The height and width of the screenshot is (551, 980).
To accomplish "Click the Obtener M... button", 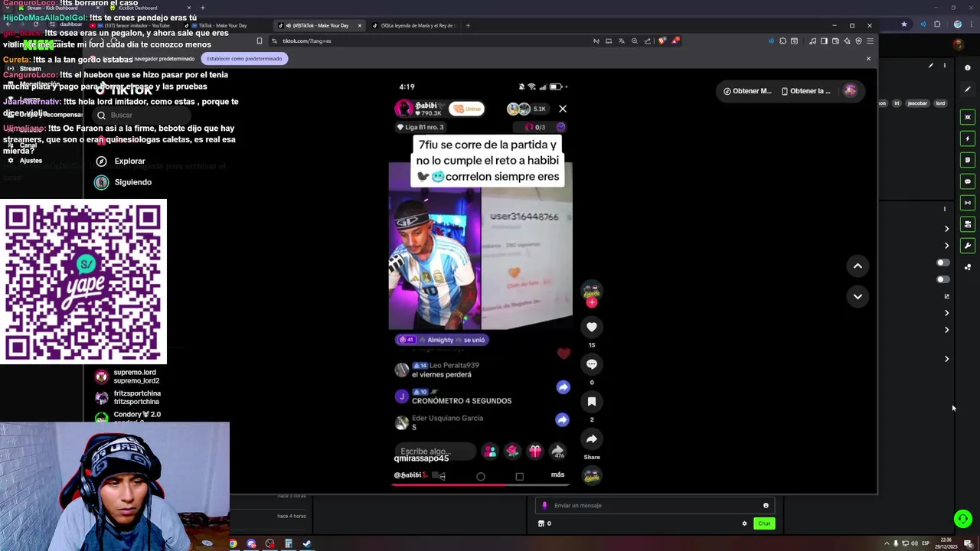I will (747, 91).
